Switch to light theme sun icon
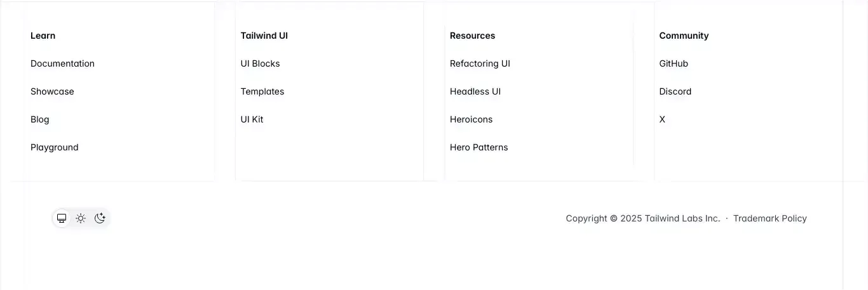 click(81, 218)
